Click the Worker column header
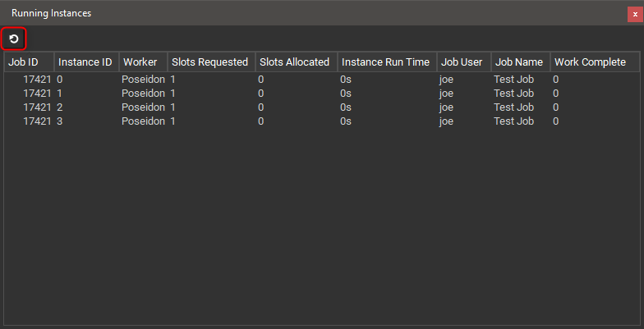The height and width of the screenshot is (329, 644). tap(140, 62)
